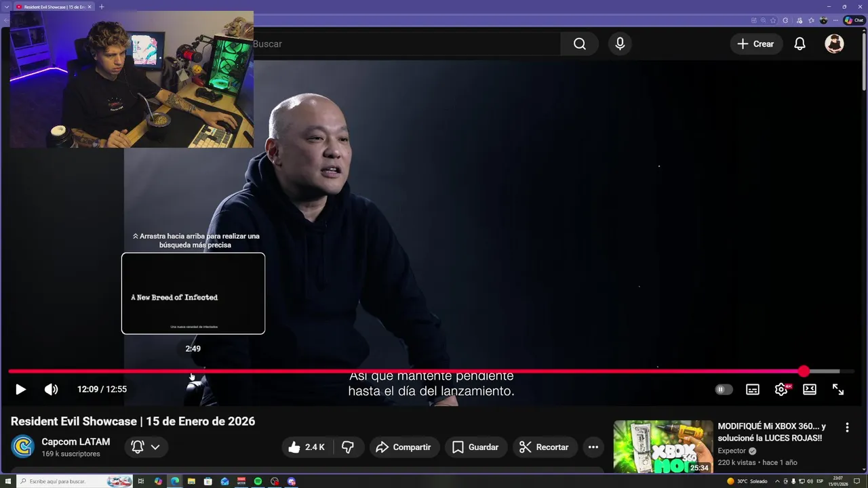Open a new browser tab
The width and height of the screenshot is (868, 488).
pyautogui.click(x=102, y=7)
